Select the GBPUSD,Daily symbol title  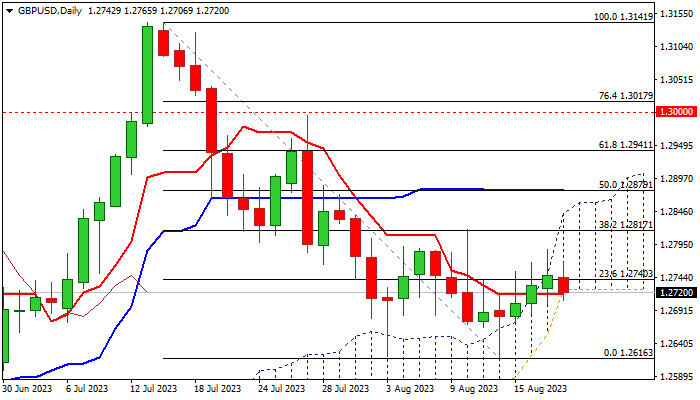tap(50, 11)
